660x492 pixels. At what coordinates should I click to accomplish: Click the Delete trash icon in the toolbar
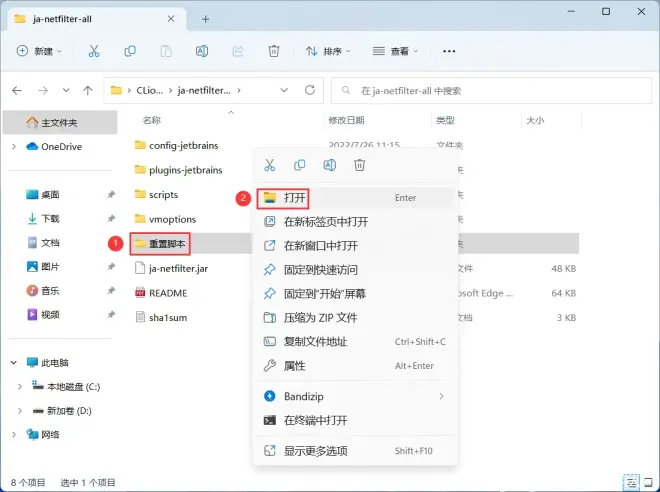click(274, 51)
